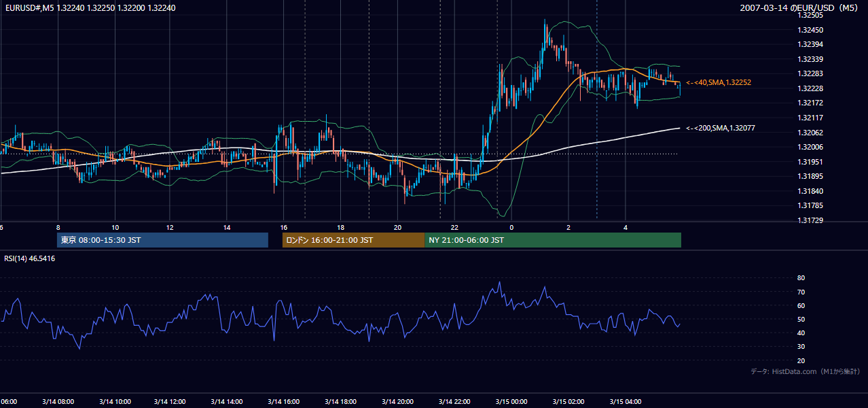
Task: Click the 3/14 20:00 time axis label
Action: (x=397, y=402)
